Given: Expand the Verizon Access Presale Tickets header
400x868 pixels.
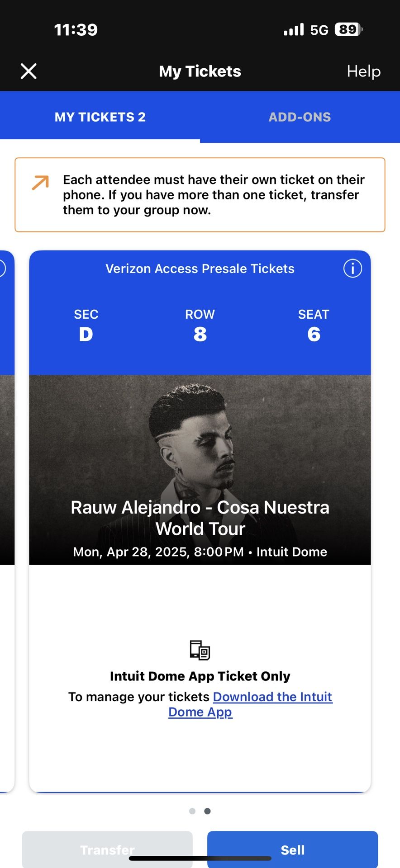Looking at the screenshot, I should click(200, 269).
